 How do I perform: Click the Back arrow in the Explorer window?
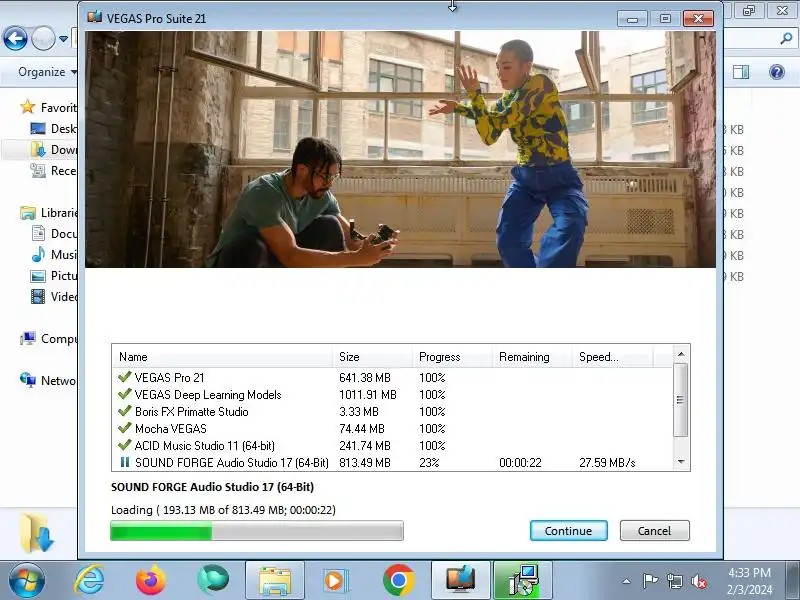(x=15, y=39)
